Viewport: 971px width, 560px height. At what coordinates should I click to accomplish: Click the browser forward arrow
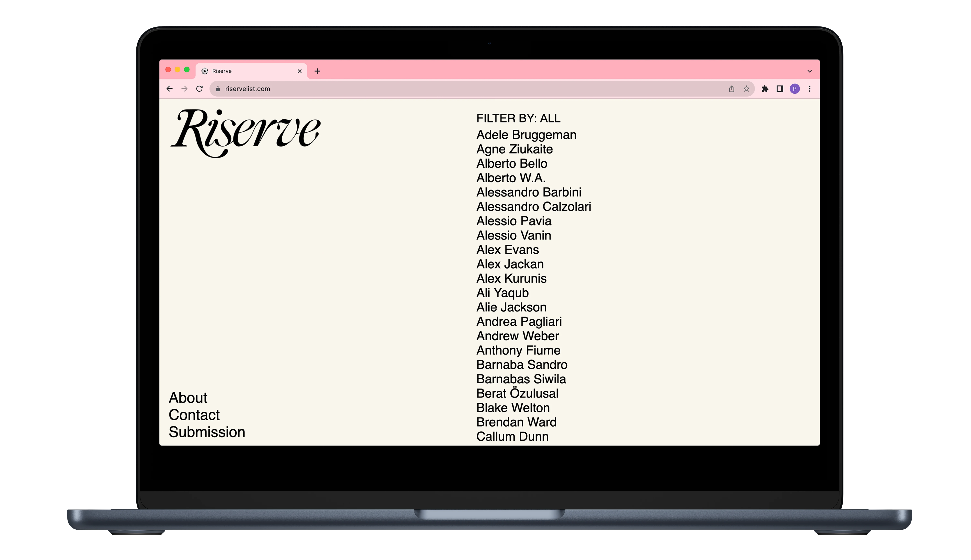click(x=184, y=89)
